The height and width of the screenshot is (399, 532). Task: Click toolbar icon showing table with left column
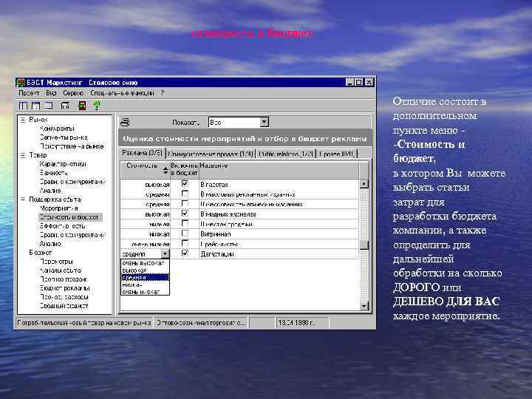23,106
